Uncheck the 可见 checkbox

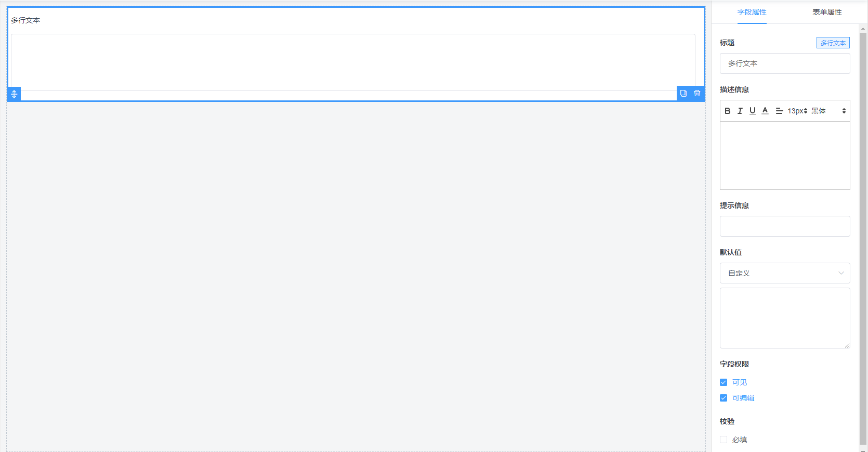pyautogui.click(x=724, y=382)
